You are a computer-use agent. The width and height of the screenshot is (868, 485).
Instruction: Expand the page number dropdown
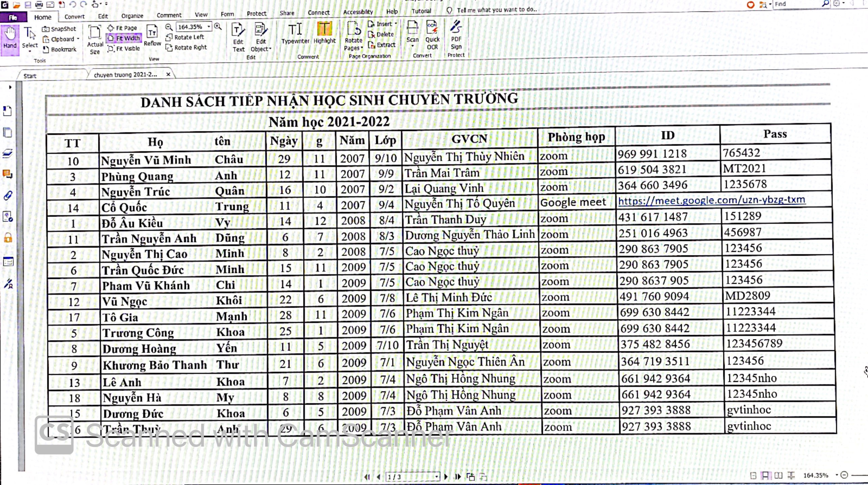436,477
